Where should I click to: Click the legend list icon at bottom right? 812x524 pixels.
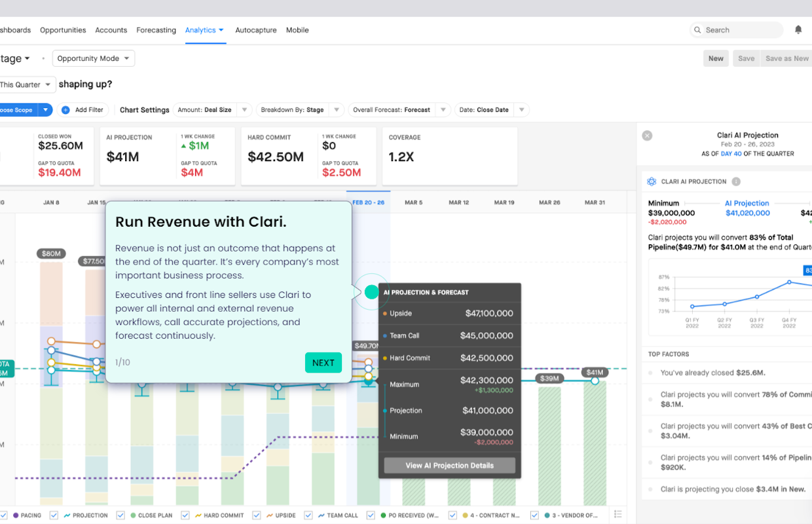618,515
